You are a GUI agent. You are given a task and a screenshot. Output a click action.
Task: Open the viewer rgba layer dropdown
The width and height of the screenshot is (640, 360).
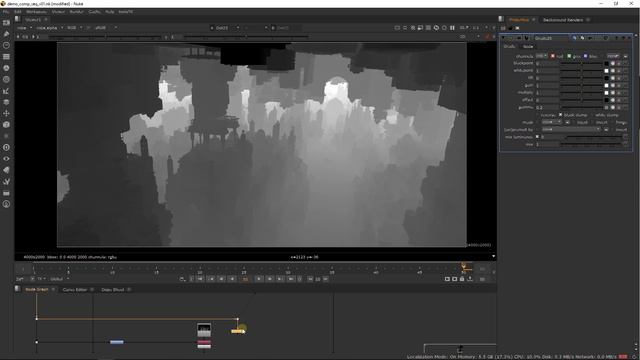(24, 28)
